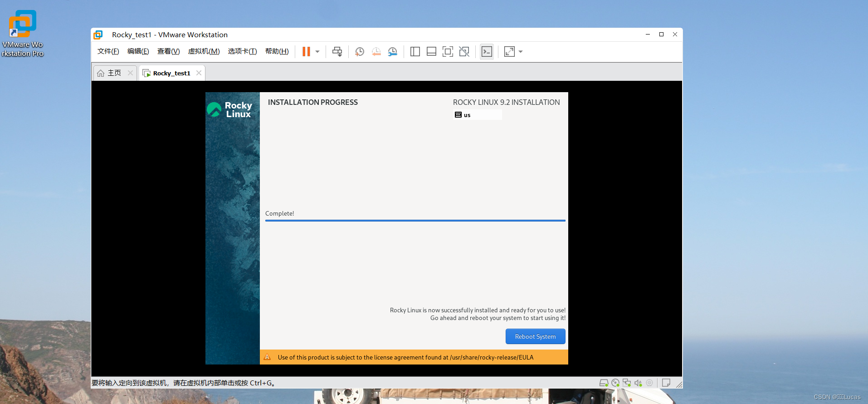The height and width of the screenshot is (404, 868).
Task: Click the Ctrl+G input hint in the status bar
Action: (x=183, y=383)
